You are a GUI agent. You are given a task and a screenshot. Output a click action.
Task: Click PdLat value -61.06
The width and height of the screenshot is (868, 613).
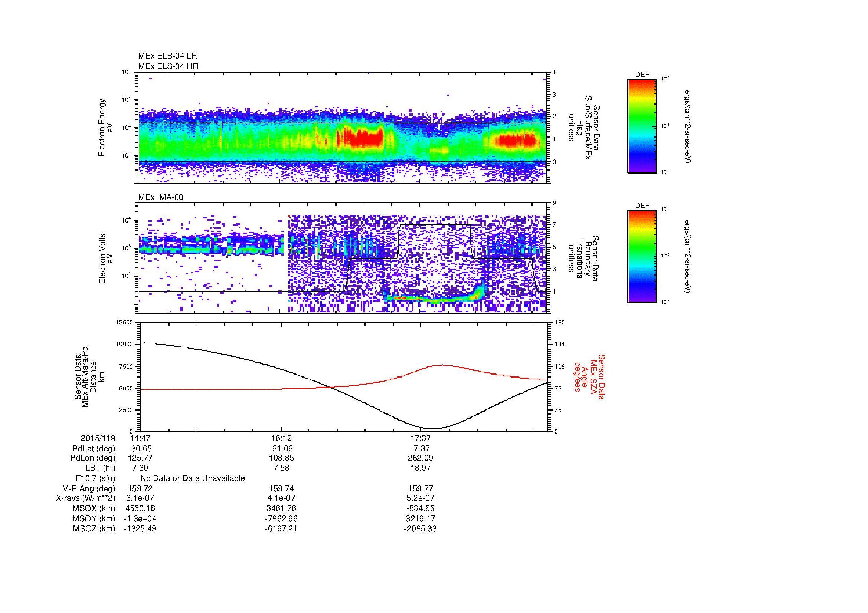click(281, 449)
